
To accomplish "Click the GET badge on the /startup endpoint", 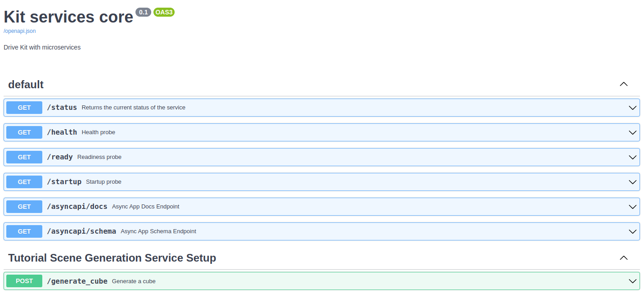I will (24, 181).
